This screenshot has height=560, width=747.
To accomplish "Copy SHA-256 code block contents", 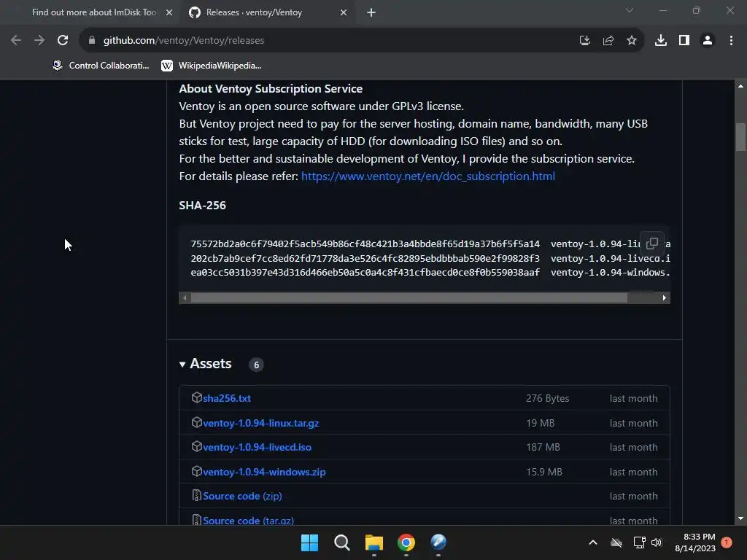I will (651, 244).
